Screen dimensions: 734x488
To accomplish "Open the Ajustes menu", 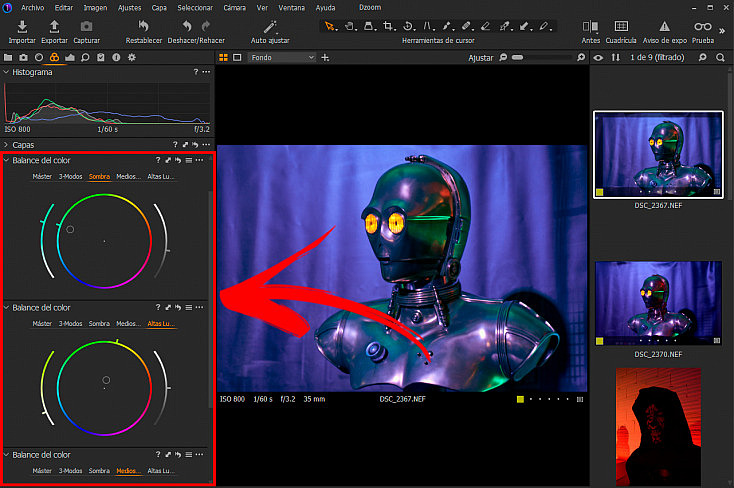I will pos(129,7).
